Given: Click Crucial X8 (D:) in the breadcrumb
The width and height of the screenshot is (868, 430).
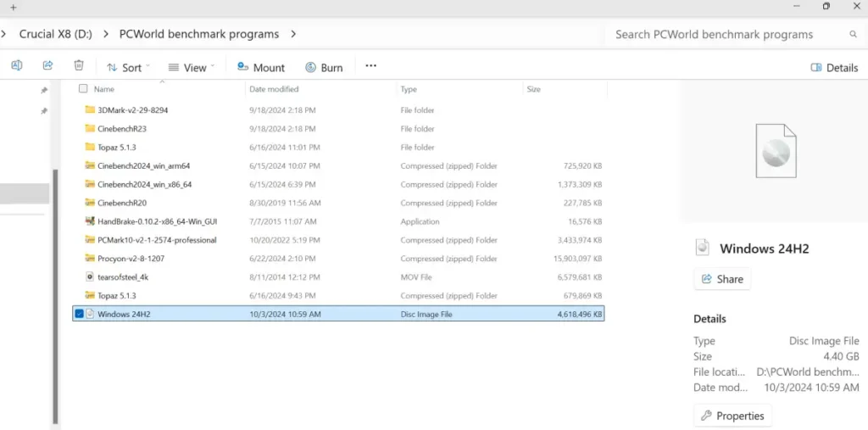Looking at the screenshot, I should point(56,34).
